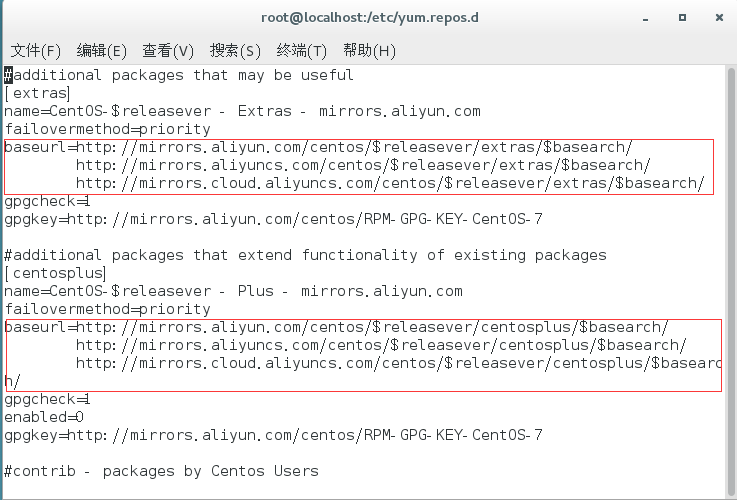Minimize the terminal window
Screen dimensions: 737x500
point(645,18)
